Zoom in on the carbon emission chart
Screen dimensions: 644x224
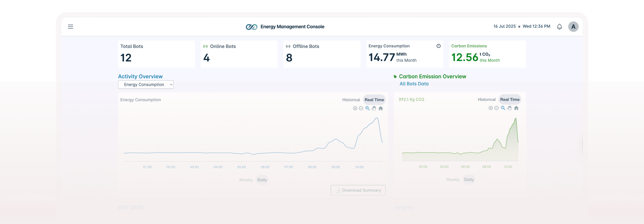[x=491, y=108]
